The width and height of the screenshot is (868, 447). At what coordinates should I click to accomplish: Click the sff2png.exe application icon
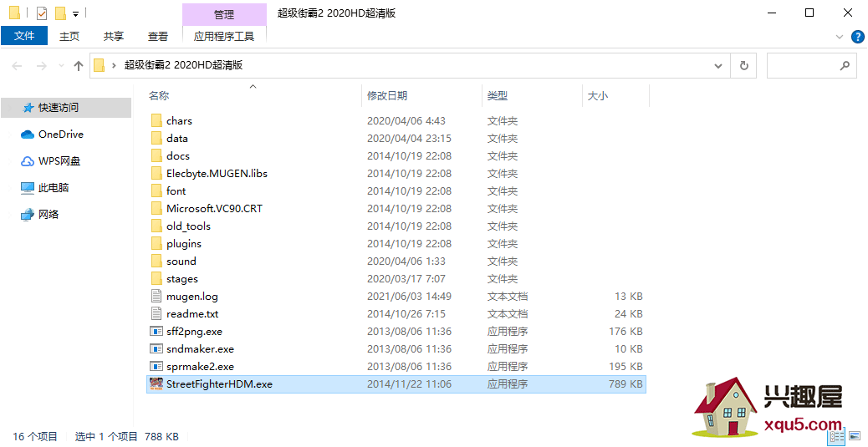pyautogui.click(x=156, y=332)
